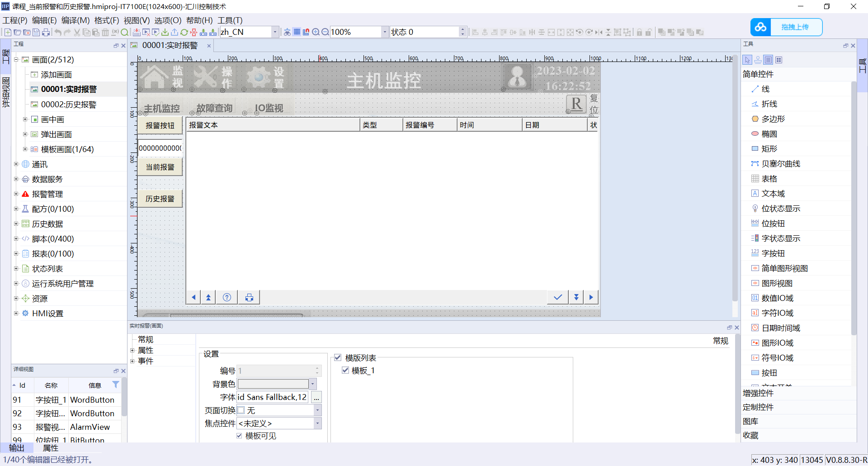Click the tools panel vertical scrollbar
This screenshot has height=466, width=868.
coord(854,208)
